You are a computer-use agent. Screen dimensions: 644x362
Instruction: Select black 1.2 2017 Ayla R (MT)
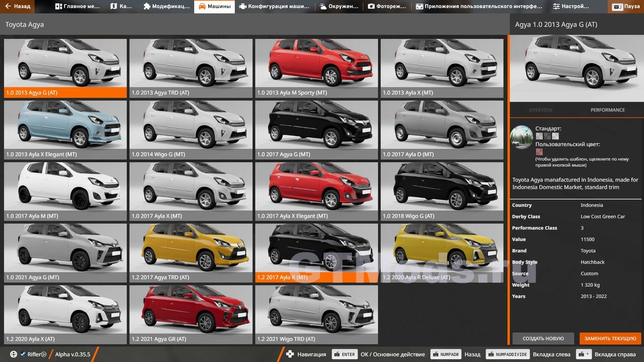[316, 253]
